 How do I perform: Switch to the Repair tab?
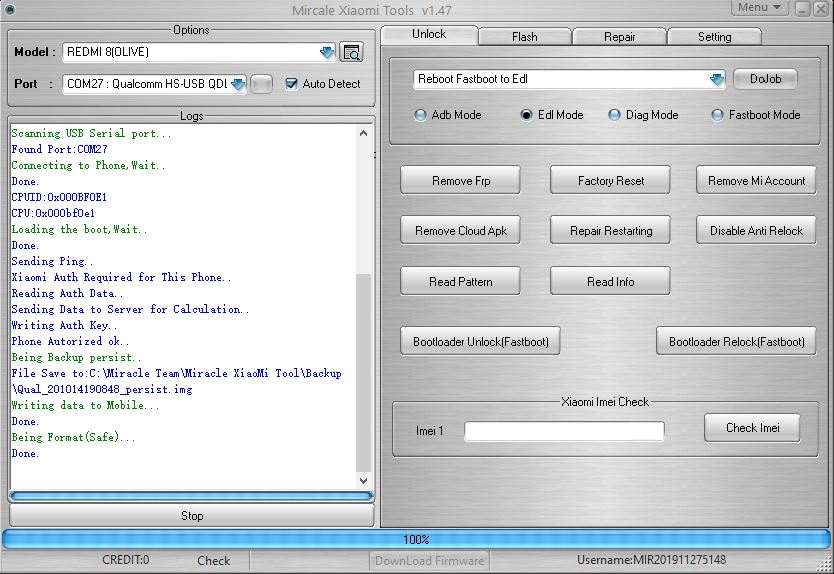coord(620,37)
